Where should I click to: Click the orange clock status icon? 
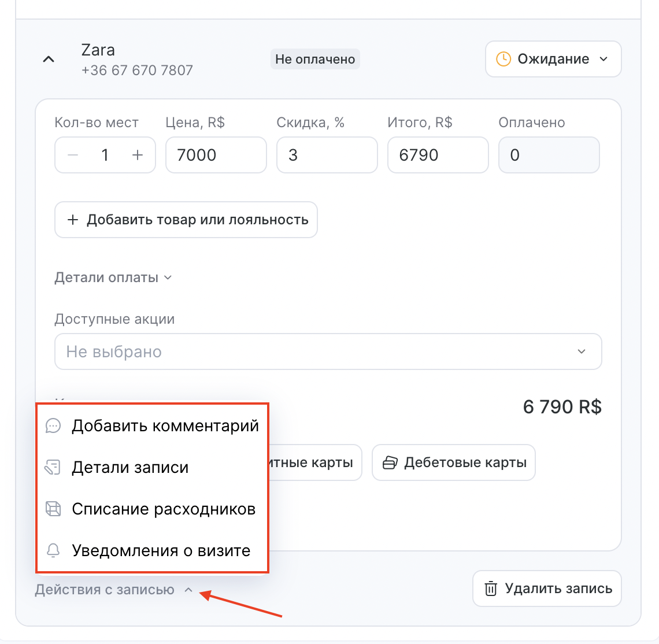click(x=503, y=59)
